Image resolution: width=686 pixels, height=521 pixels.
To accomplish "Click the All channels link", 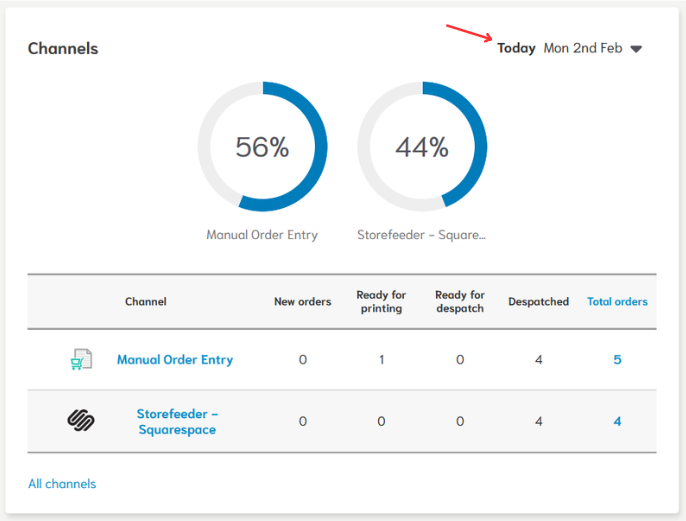I will point(62,484).
